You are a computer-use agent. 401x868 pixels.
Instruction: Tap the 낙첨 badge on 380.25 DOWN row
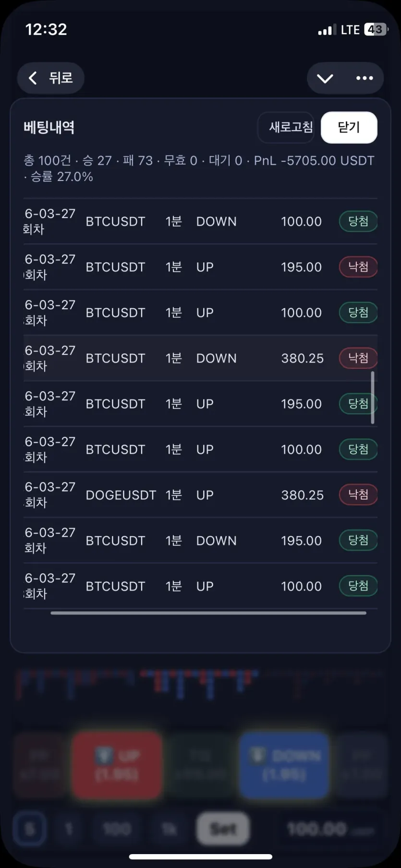pyautogui.click(x=358, y=358)
